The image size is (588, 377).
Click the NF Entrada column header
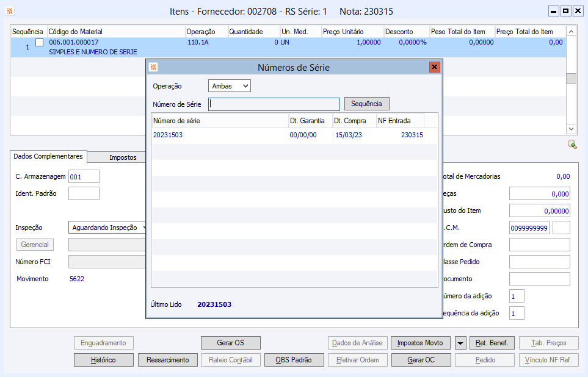400,121
